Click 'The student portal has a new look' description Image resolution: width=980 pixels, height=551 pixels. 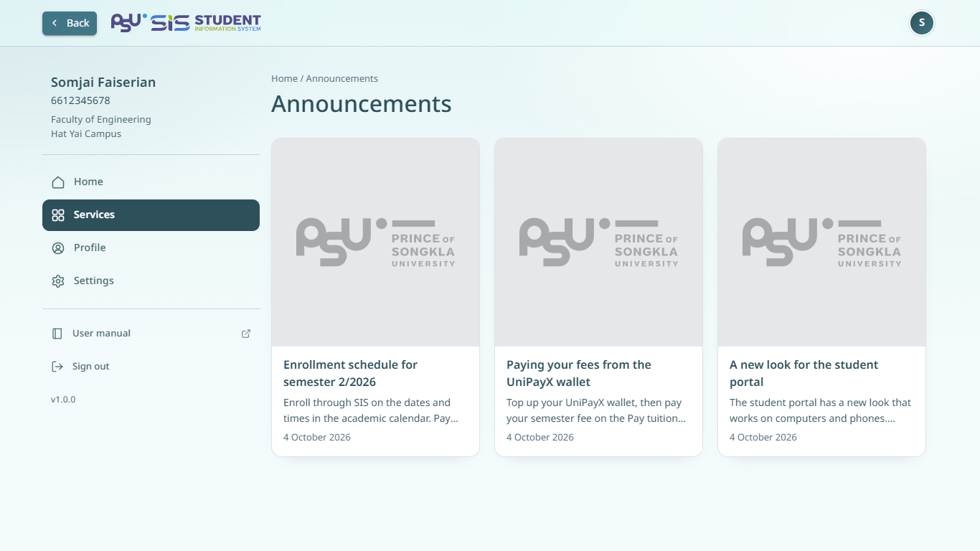pos(820,410)
